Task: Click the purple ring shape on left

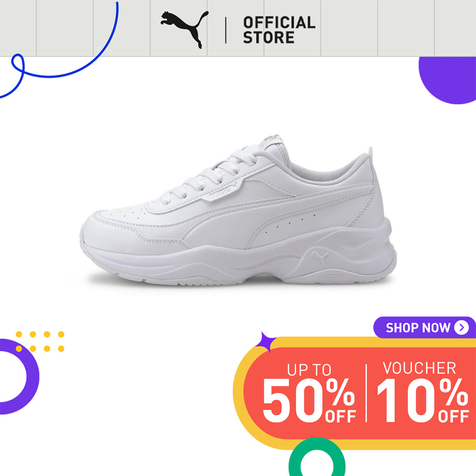Action: point(20,377)
